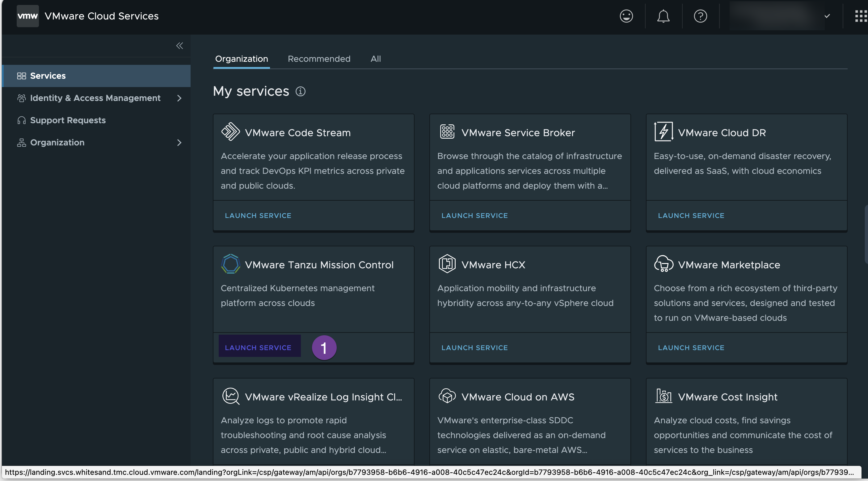Click the VMware HCX card title
The height and width of the screenshot is (481, 868).
pyautogui.click(x=493, y=265)
